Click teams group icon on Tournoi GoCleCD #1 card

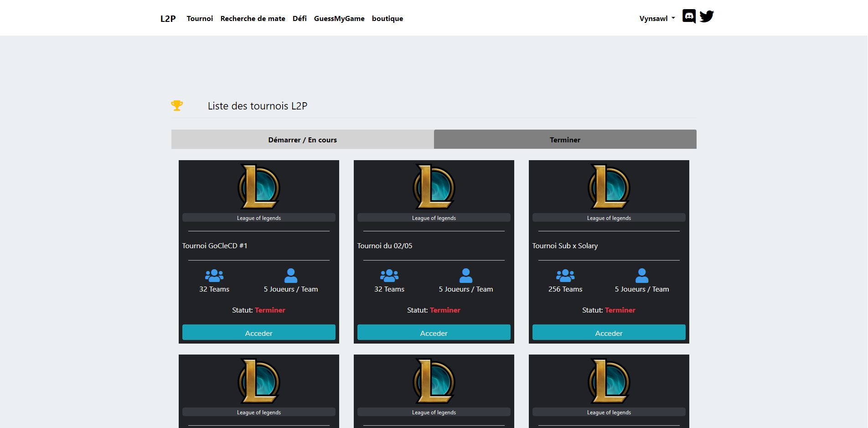214,276
